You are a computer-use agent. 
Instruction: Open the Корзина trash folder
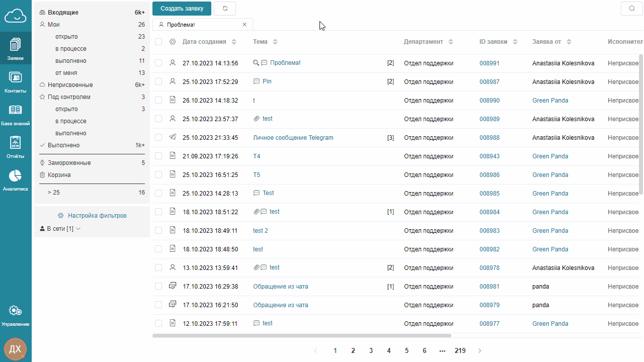[92, 175]
